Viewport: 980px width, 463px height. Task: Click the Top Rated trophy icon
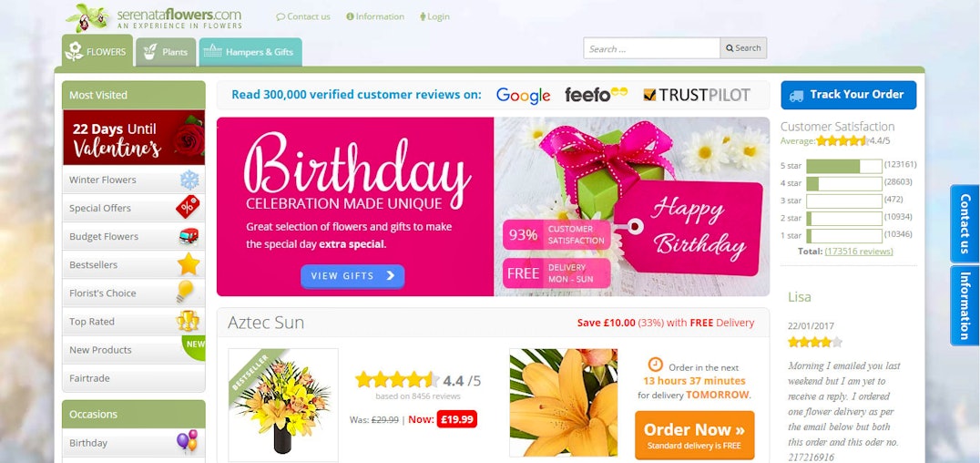[x=188, y=321]
